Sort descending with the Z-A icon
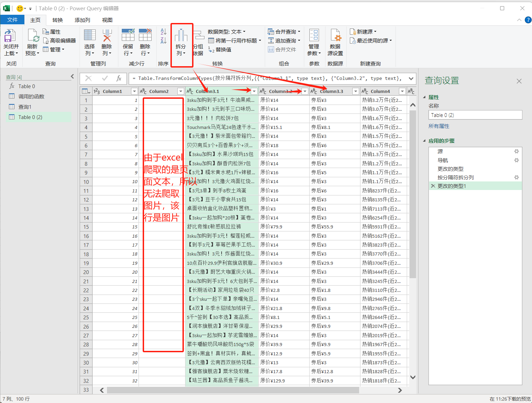 click(164, 40)
